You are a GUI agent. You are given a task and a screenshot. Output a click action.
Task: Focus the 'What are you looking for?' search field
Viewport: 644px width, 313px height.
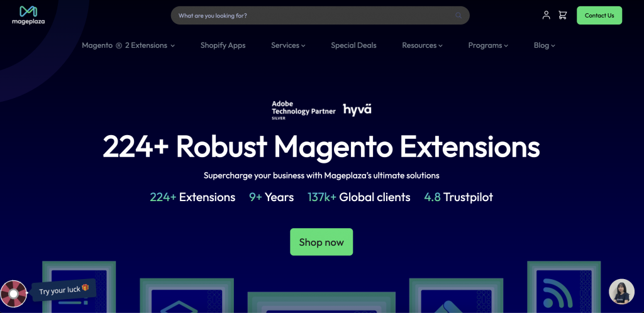[314, 16]
